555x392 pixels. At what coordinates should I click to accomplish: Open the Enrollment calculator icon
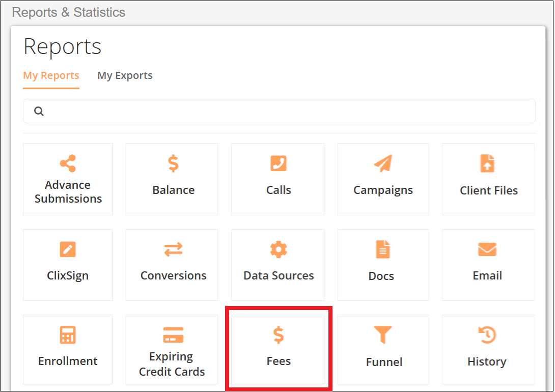point(68,334)
